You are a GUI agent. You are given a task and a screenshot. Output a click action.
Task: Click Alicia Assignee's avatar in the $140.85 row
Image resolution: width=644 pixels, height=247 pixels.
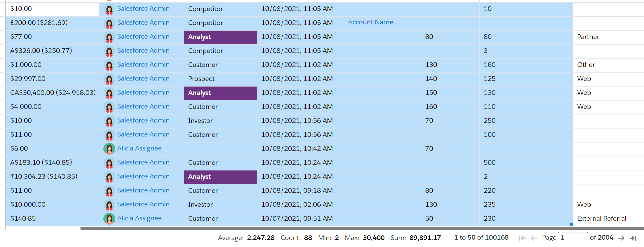(x=109, y=219)
